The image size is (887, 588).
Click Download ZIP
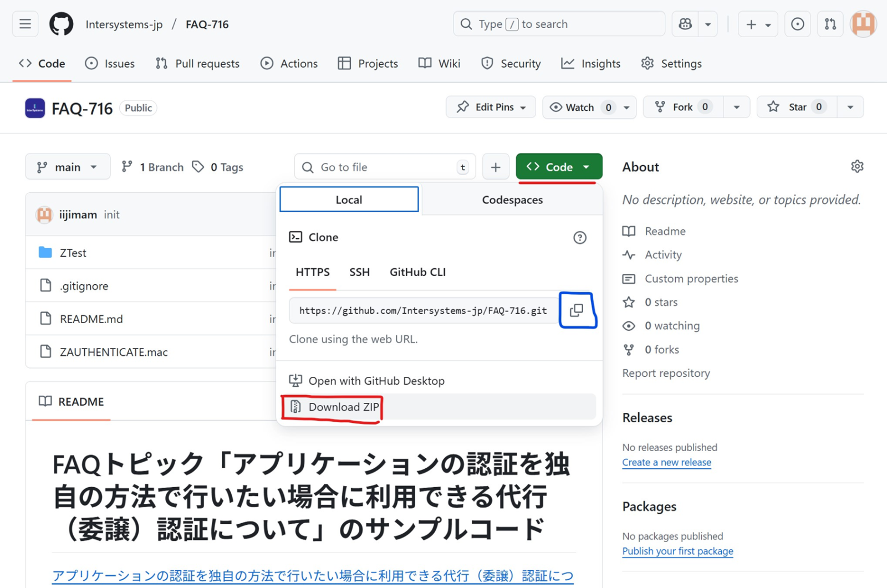[x=343, y=407]
